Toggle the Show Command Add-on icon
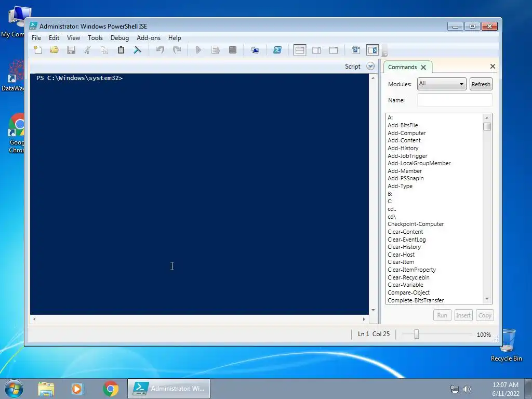The image size is (532, 399). 373,50
